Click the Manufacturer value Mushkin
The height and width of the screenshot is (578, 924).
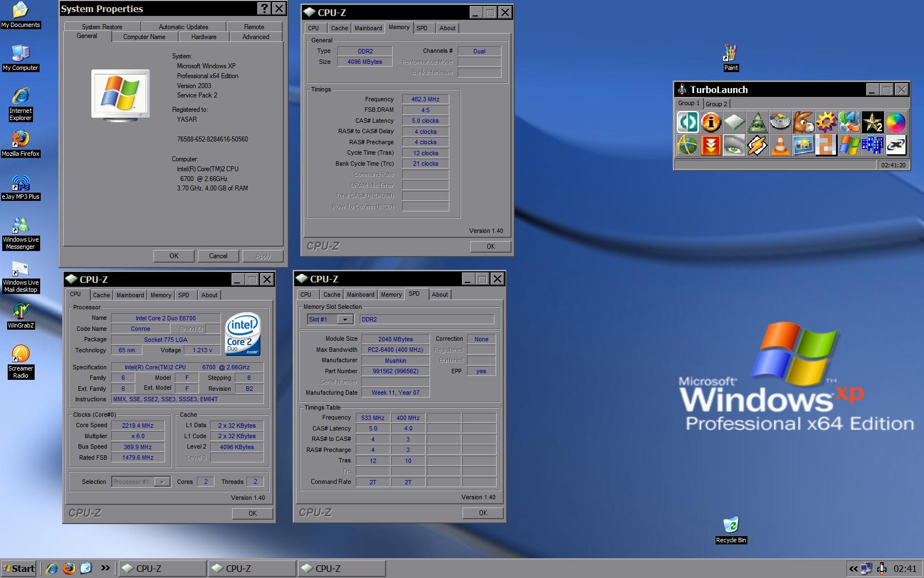point(395,361)
